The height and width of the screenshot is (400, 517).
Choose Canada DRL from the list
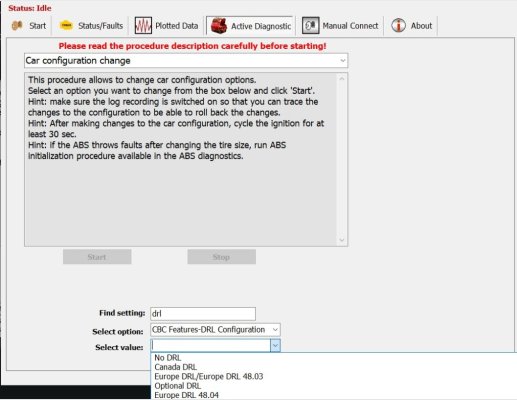(x=175, y=367)
